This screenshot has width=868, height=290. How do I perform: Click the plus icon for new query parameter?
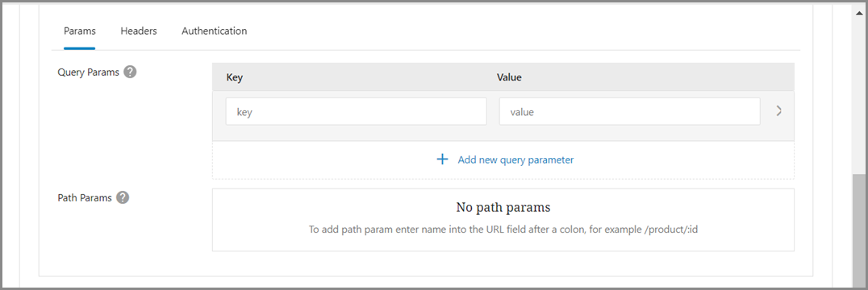pos(442,159)
